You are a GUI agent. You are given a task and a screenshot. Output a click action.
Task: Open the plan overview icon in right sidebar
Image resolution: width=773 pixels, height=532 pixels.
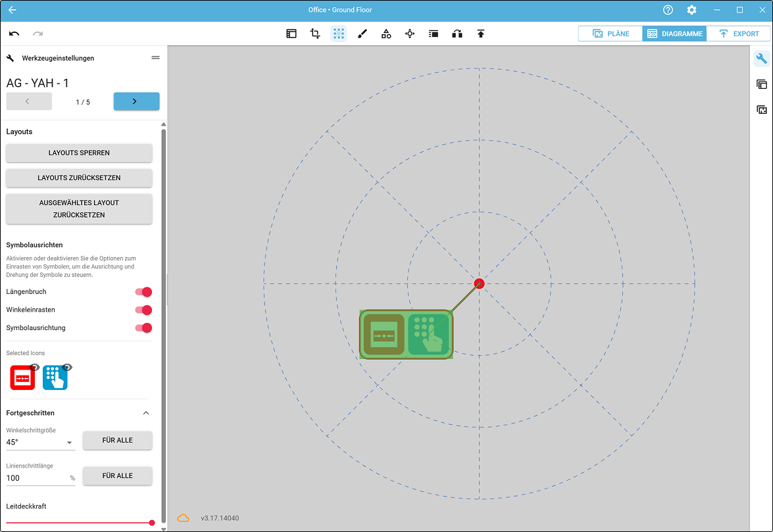(762, 109)
